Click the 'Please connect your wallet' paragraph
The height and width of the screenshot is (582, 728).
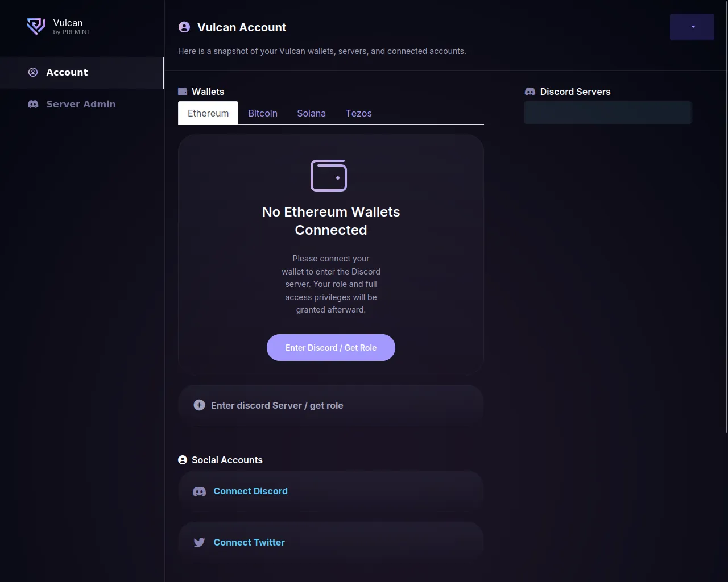(331, 284)
